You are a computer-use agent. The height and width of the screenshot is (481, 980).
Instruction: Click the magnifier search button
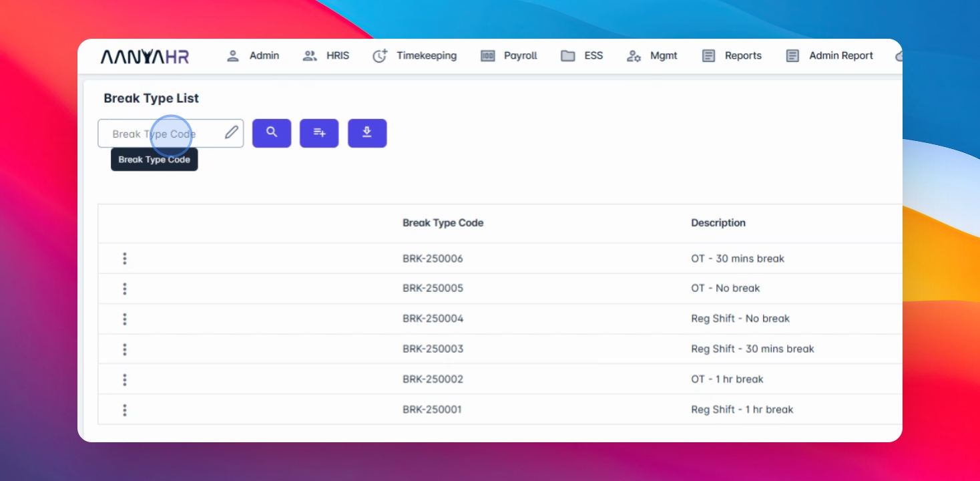(272, 133)
